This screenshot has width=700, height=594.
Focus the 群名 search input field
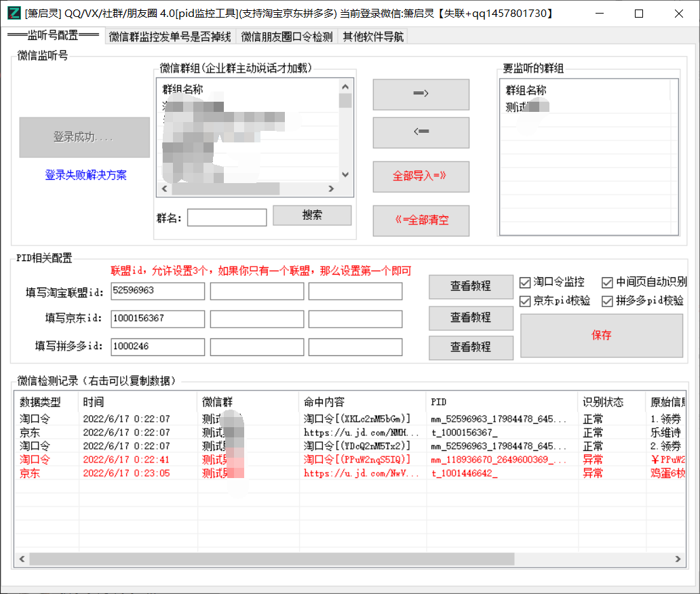tap(227, 218)
